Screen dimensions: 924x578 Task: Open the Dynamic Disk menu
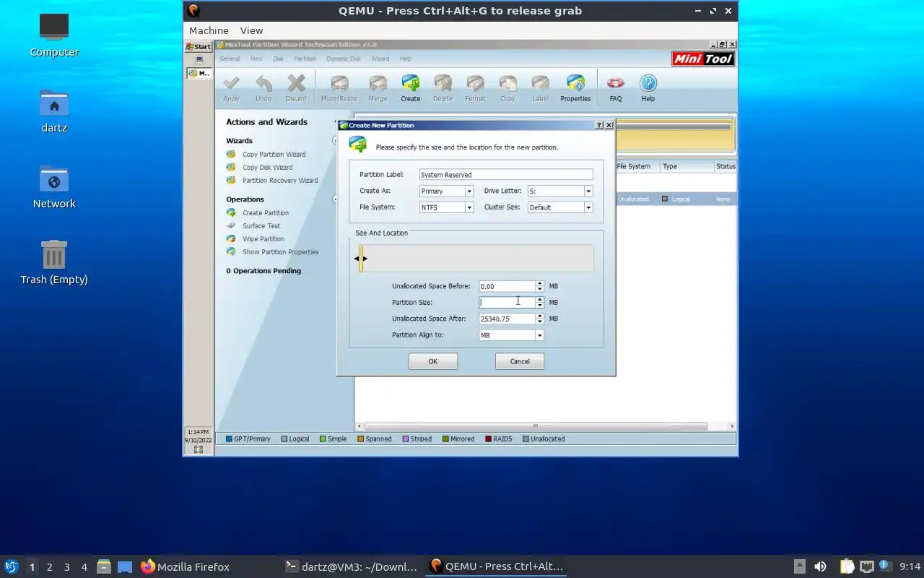point(343,59)
